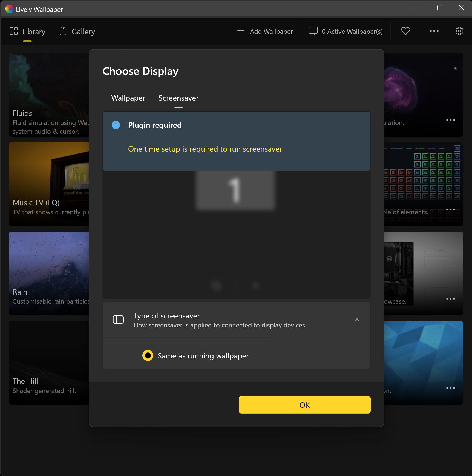472x476 pixels.
Task: Click the Gallery bag icon
Action: [63, 31]
